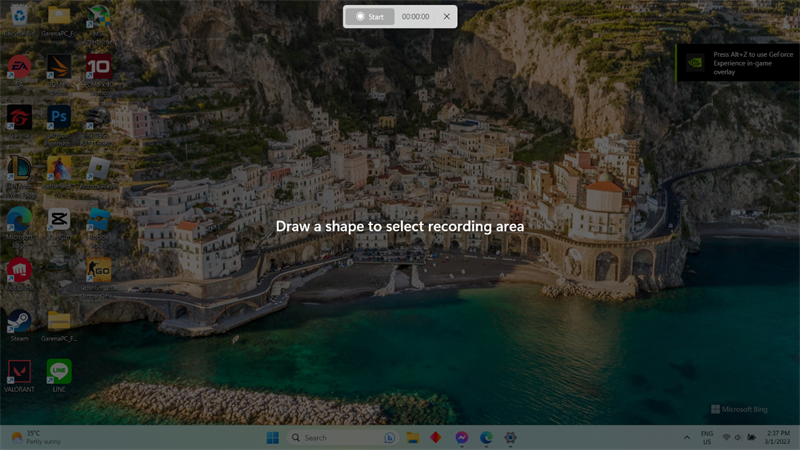Open PCMark 10 Demo shortcut
Viewport: 800px width, 450px height.
pyautogui.click(x=98, y=74)
